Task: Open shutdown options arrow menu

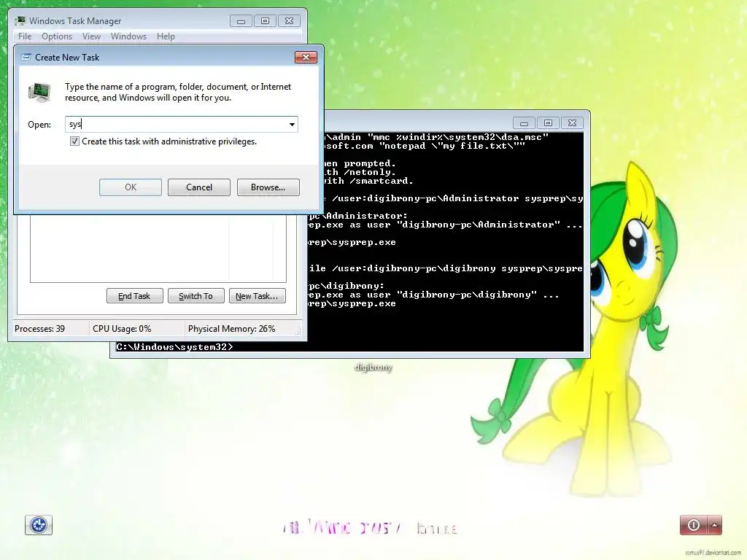Action: (715, 525)
